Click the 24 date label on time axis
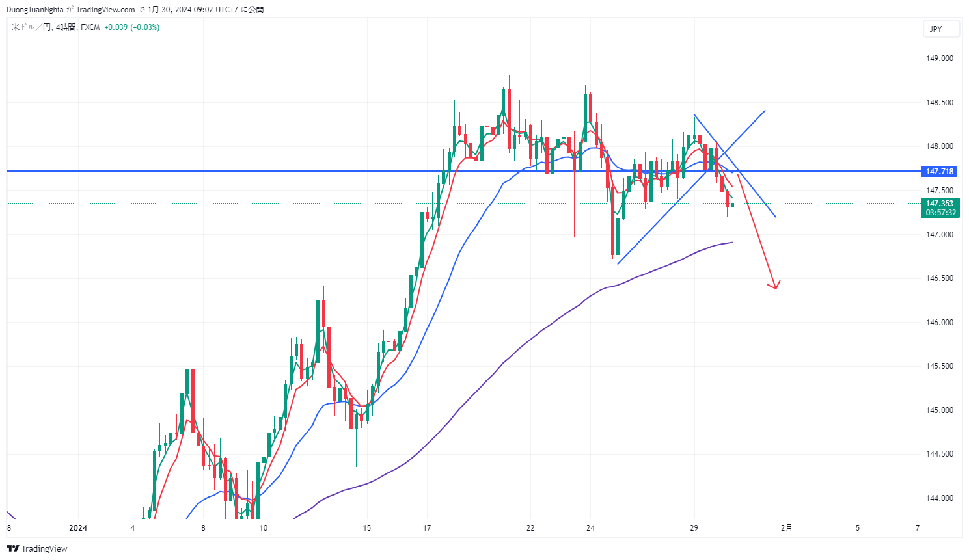Screen dimensions: 969x560 coord(590,528)
